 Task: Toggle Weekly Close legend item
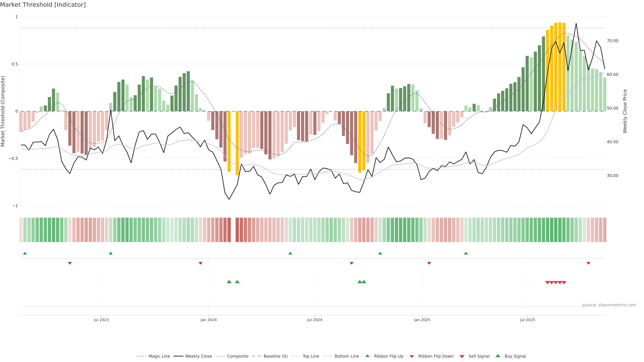[x=198, y=356]
